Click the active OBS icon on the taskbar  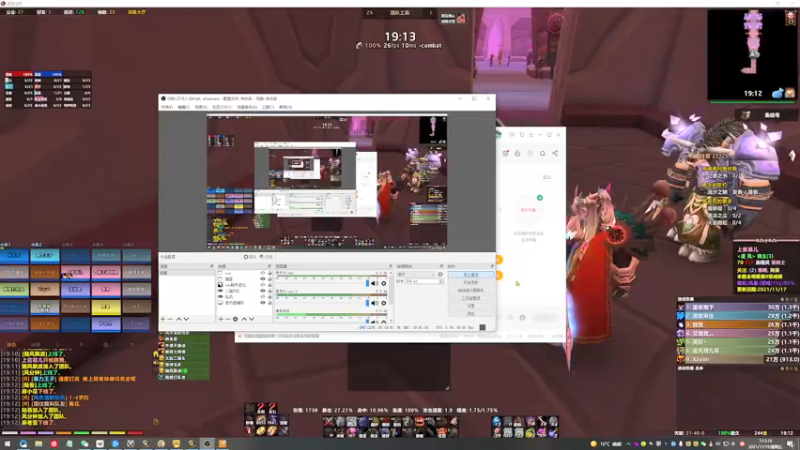(x=207, y=444)
